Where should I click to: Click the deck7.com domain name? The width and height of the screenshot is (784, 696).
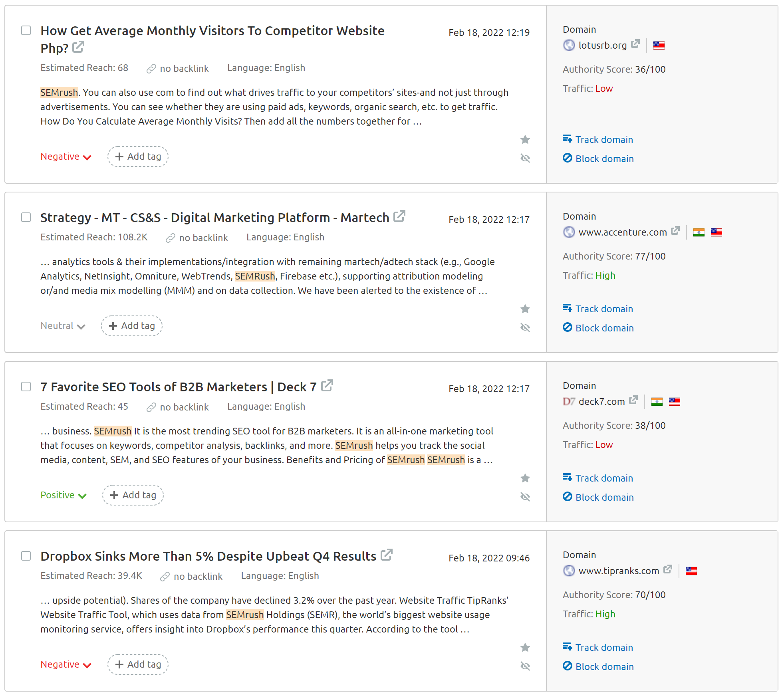pos(601,402)
